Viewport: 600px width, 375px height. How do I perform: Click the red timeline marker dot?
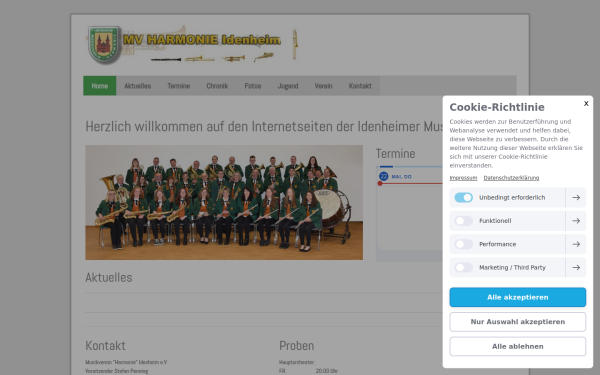380,183
